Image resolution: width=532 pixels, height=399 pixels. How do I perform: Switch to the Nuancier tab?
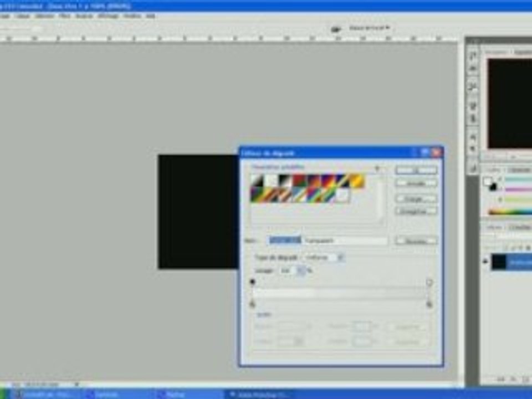[521, 170]
